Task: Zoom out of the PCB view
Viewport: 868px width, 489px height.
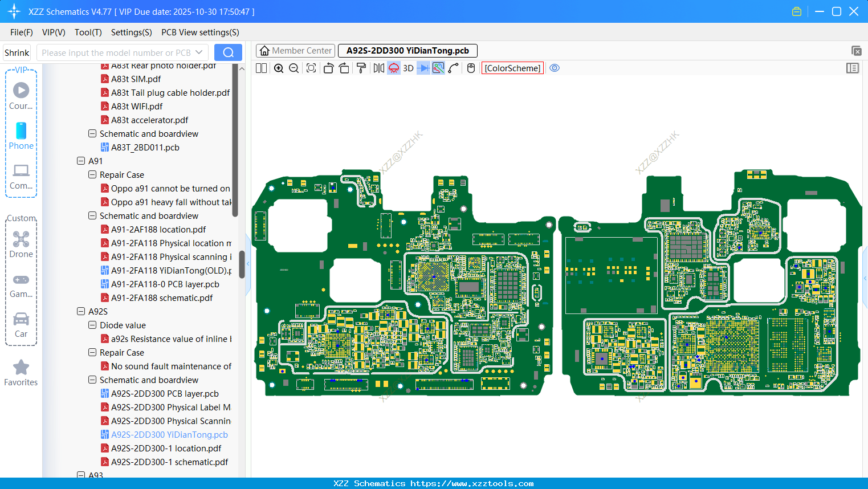Action: [293, 68]
